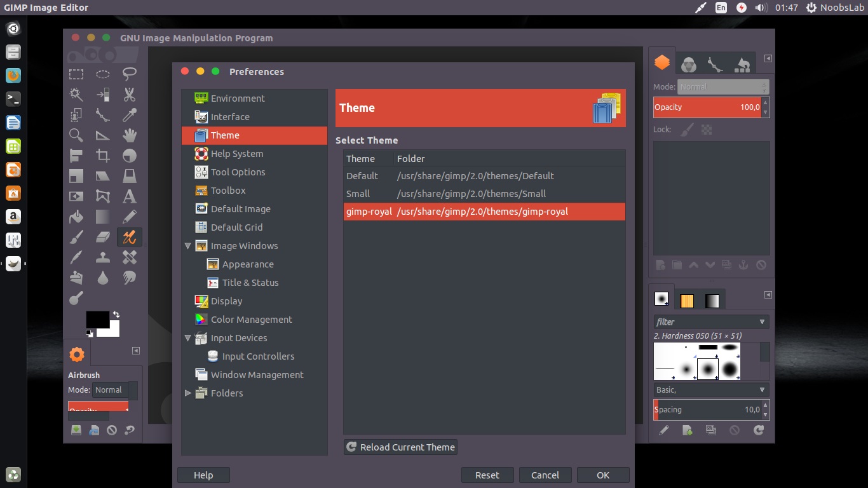Pick the Pencil tool
Viewport: 868px width, 488px height.
pyautogui.click(x=130, y=217)
